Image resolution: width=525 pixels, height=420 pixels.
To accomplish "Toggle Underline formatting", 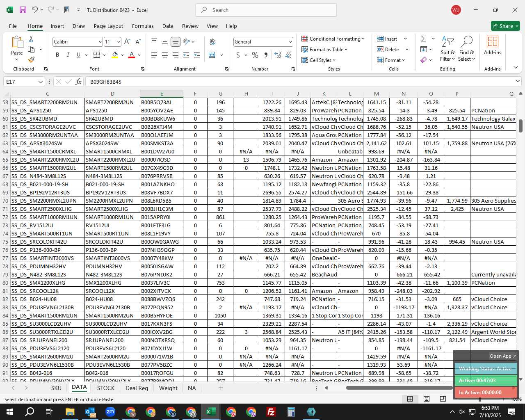I will (78, 55).
